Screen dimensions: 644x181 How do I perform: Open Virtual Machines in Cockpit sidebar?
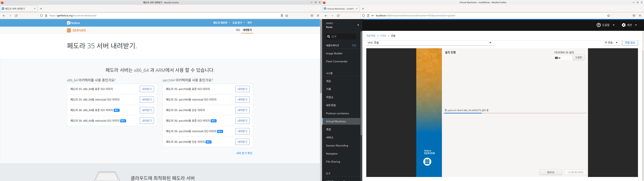pyautogui.click(x=341, y=122)
